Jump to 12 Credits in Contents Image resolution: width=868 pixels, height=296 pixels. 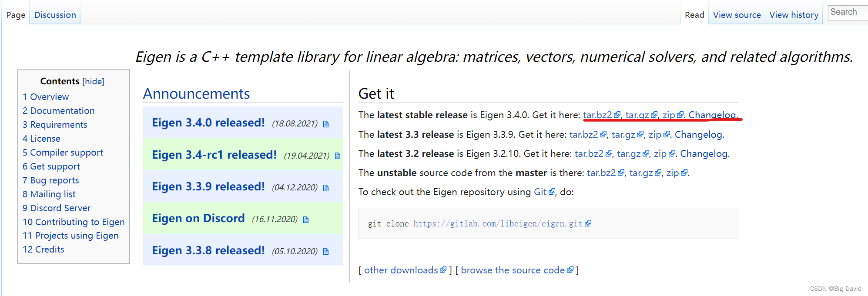pyautogui.click(x=44, y=249)
